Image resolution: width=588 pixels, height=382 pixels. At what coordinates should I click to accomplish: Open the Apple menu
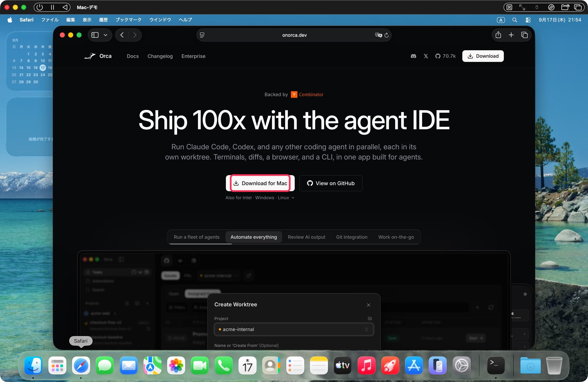10,20
